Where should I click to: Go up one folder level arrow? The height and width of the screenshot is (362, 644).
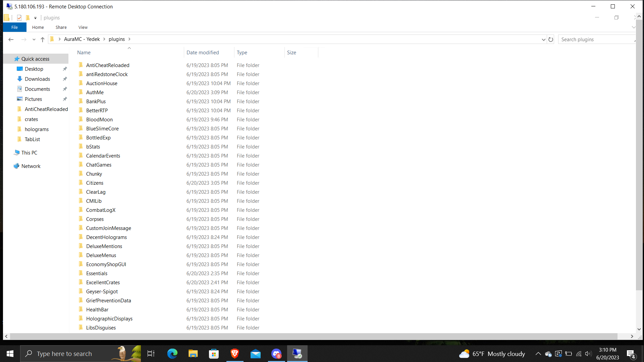click(x=43, y=40)
